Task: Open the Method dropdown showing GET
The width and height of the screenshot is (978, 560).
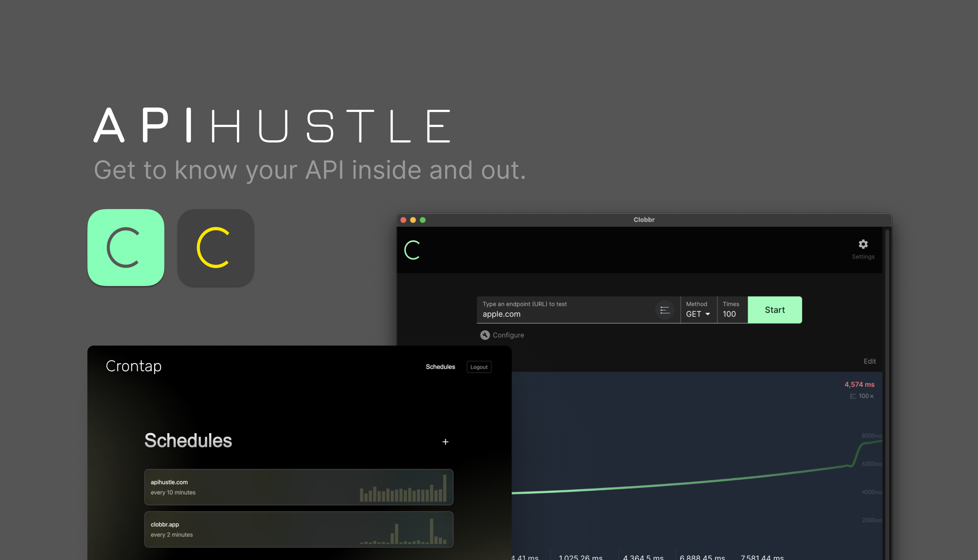Action: tap(698, 314)
